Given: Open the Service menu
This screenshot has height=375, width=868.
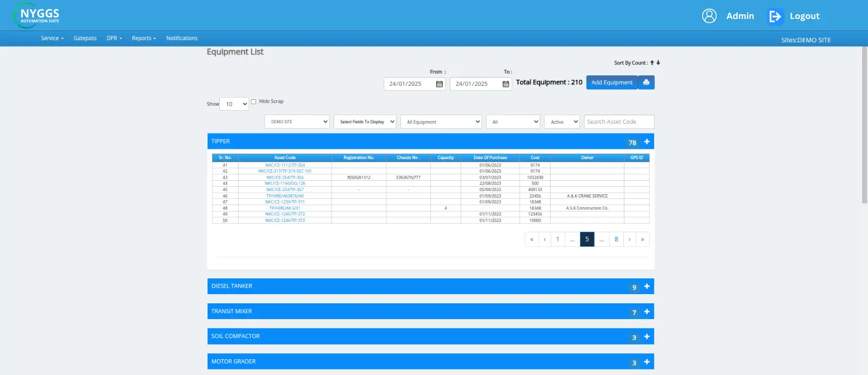Looking at the screenshot, I should pos(52,38).
